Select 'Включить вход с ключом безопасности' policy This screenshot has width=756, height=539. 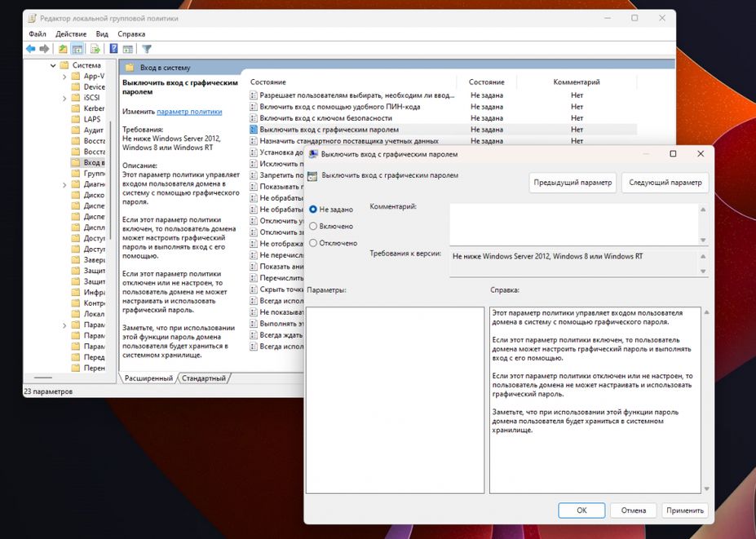pos(326,118)
